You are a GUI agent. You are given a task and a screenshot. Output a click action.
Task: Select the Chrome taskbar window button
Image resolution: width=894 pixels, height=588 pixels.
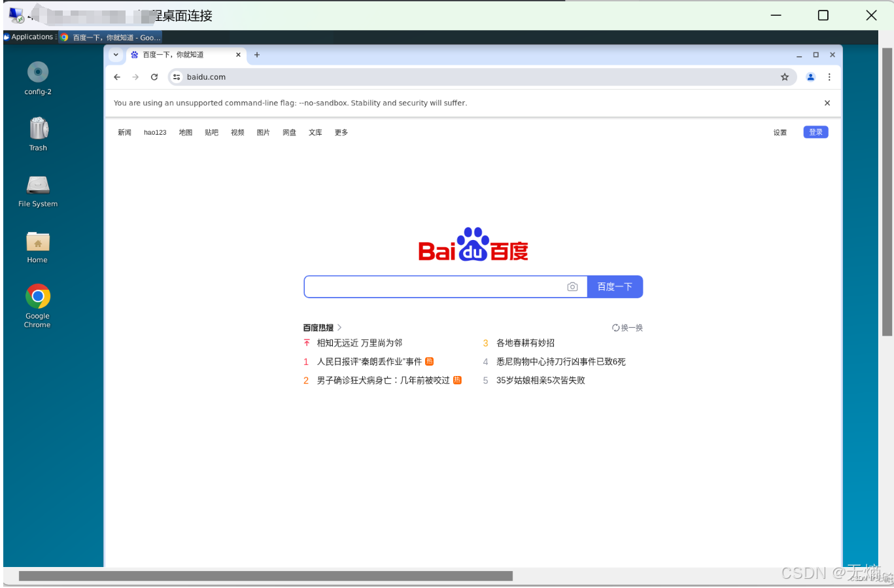[x=110, y=37]
